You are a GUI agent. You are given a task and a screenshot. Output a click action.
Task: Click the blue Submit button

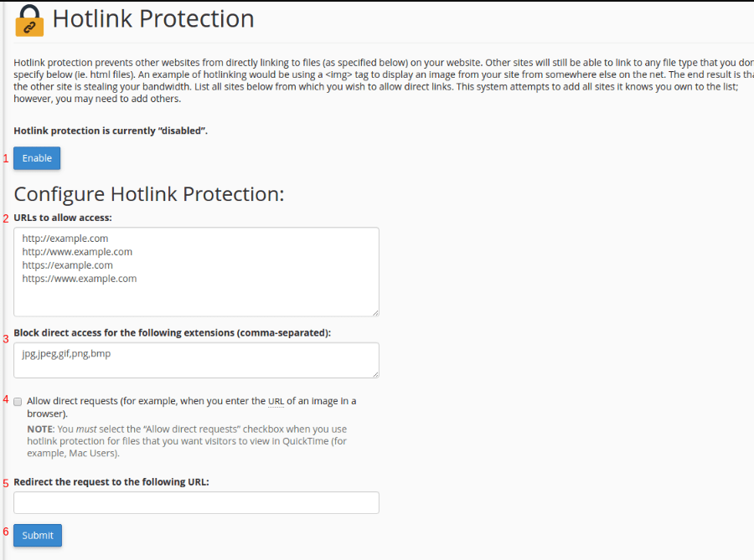(x=38, y=535)
